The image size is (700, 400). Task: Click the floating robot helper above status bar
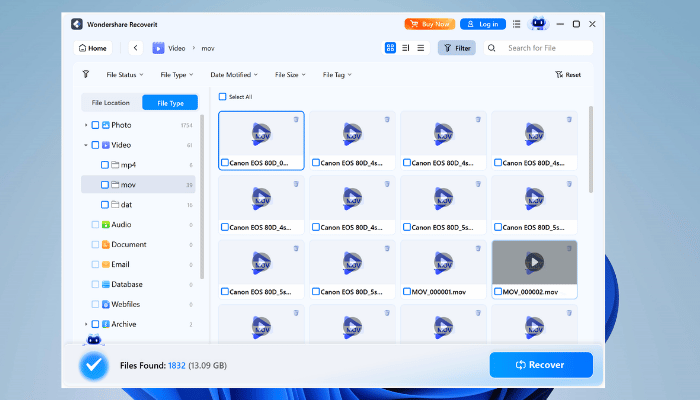(x=93, y=340)
